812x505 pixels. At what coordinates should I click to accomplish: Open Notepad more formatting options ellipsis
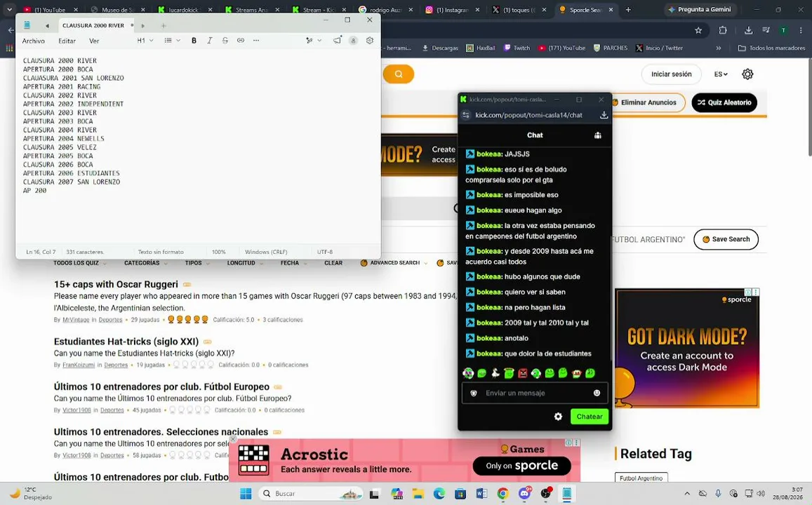coord(256,41)
